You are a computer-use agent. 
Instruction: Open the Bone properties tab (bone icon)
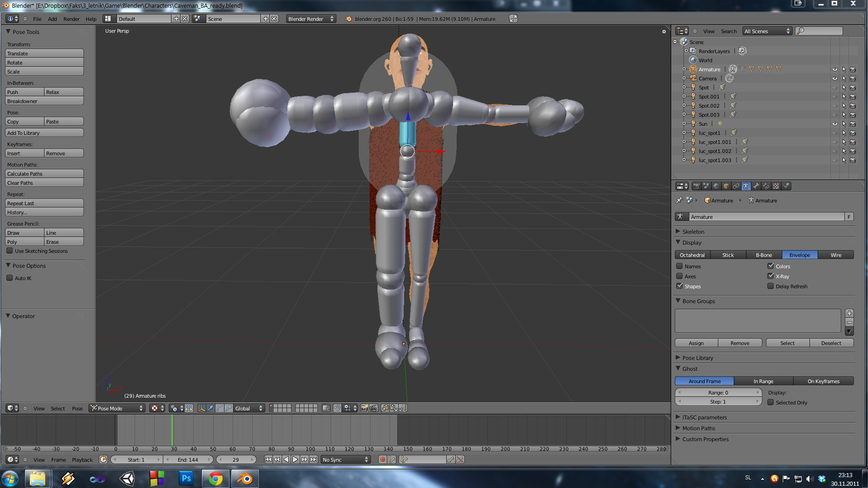click(x=756, y=186)
